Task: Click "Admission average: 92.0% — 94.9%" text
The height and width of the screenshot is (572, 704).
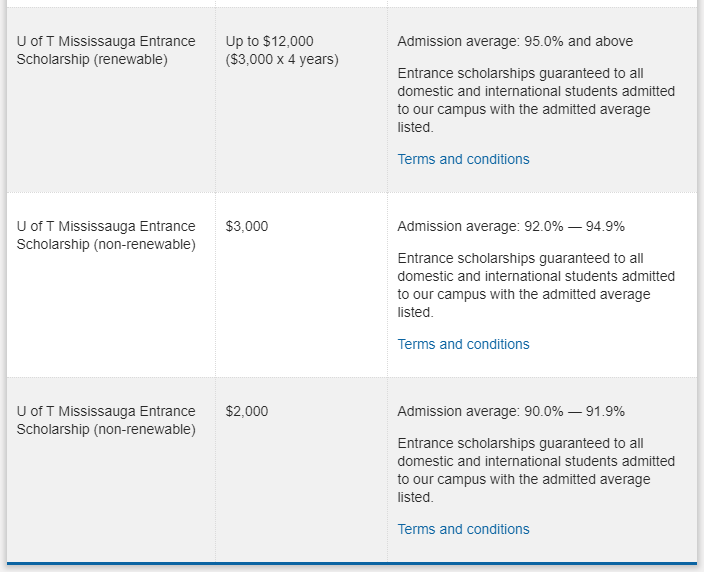Action: point(511,226)
